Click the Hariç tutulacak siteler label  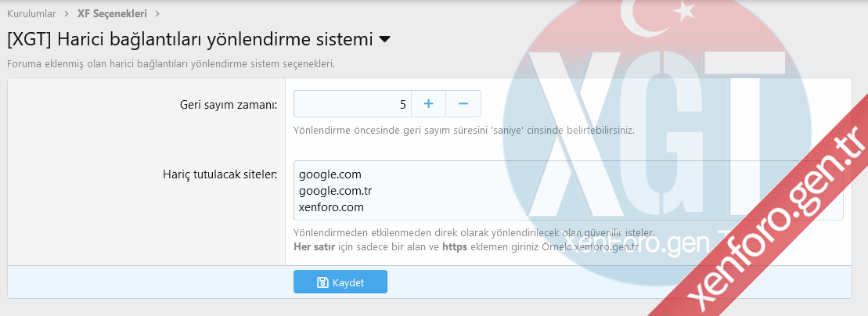(214, 174)
